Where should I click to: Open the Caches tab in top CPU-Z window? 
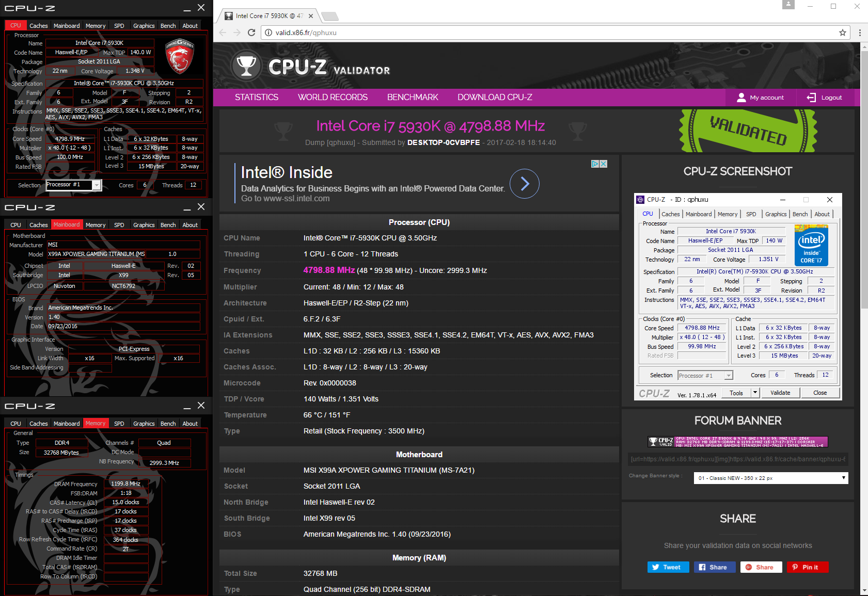[39, 26]
